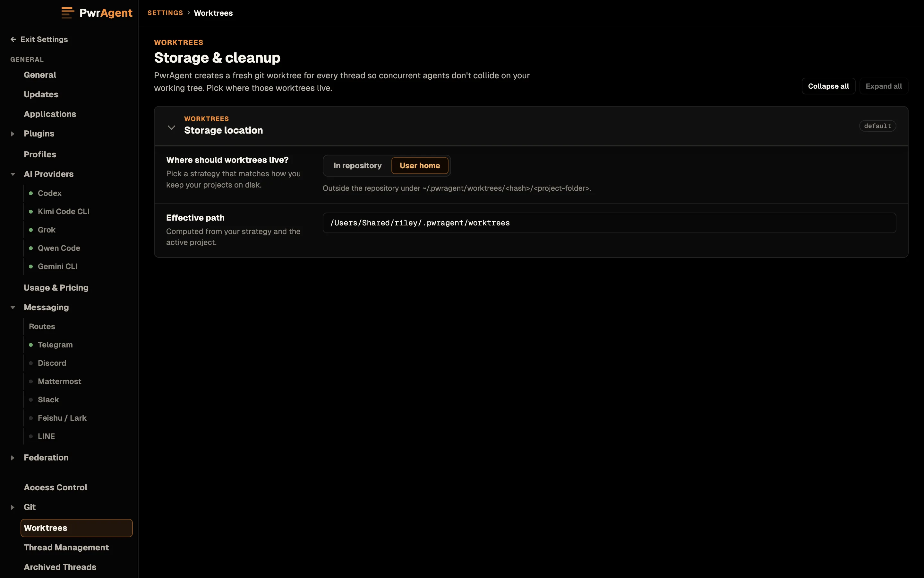924x578 pixels.
Task: Open Usage & Pricing page
Action: pyautogui.click(x=56, y=288)
